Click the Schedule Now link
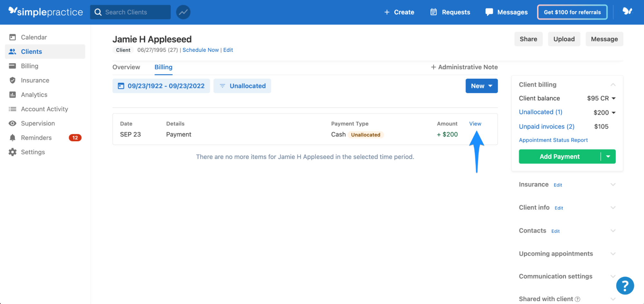644x304 pixels. pyautogui.click(x=200, y=50)
